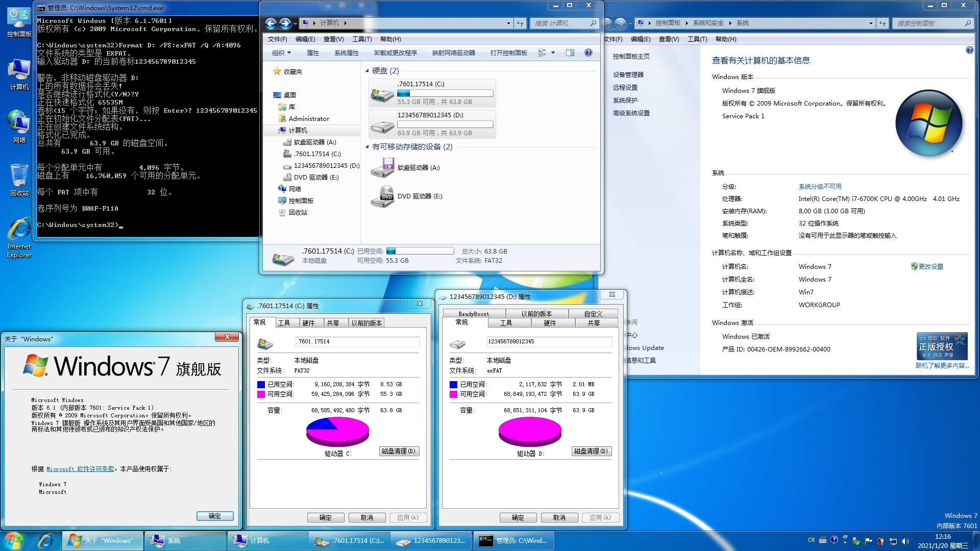Click the network icon in system tray
Image resolution: width=980 pixels, height=551 pixels.
(x=893, y=541)
